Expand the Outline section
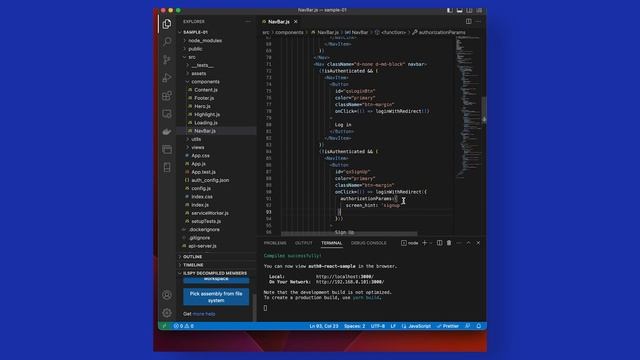The width and height of the screenshot is (640, 360). pyautogui.click(x=193, y=257)
